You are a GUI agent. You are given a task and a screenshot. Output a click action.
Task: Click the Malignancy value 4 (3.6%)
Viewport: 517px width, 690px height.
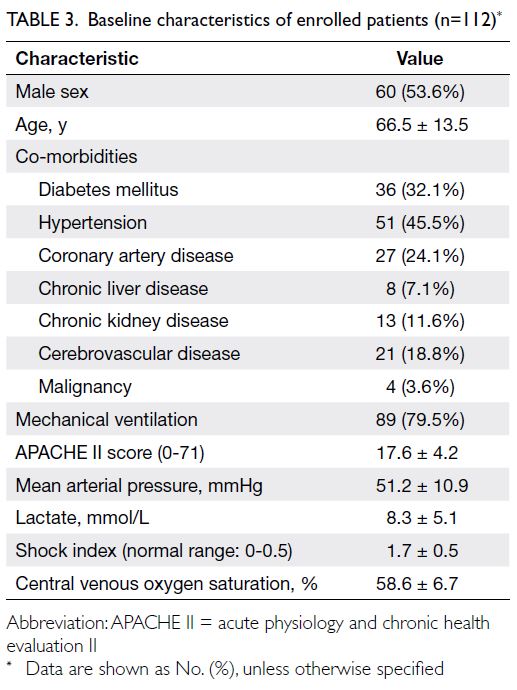[420, 387]
